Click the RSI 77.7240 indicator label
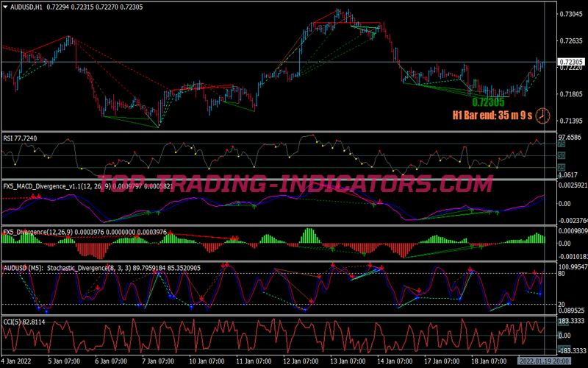Viewport: 588px width, 368px height. pos(21,138)
